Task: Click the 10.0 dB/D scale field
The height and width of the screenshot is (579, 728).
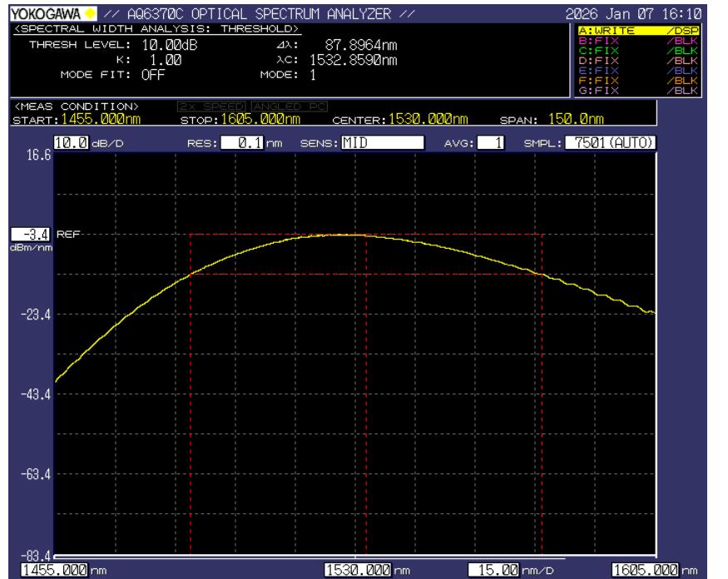Action: click(71, 142)
